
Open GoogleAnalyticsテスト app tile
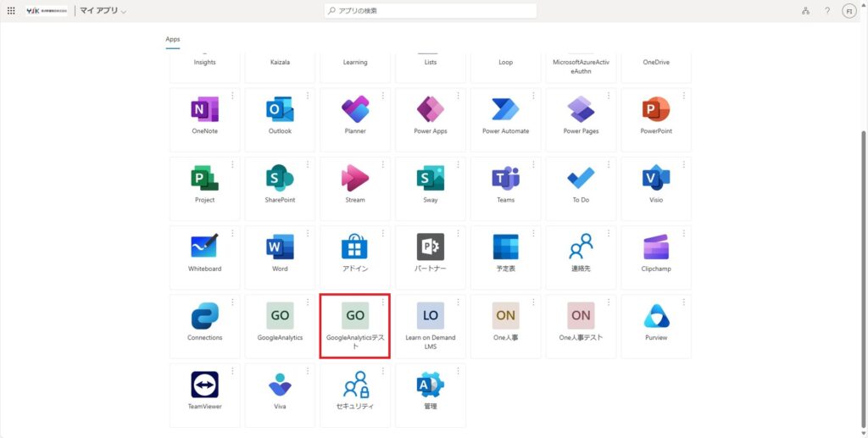355,326
